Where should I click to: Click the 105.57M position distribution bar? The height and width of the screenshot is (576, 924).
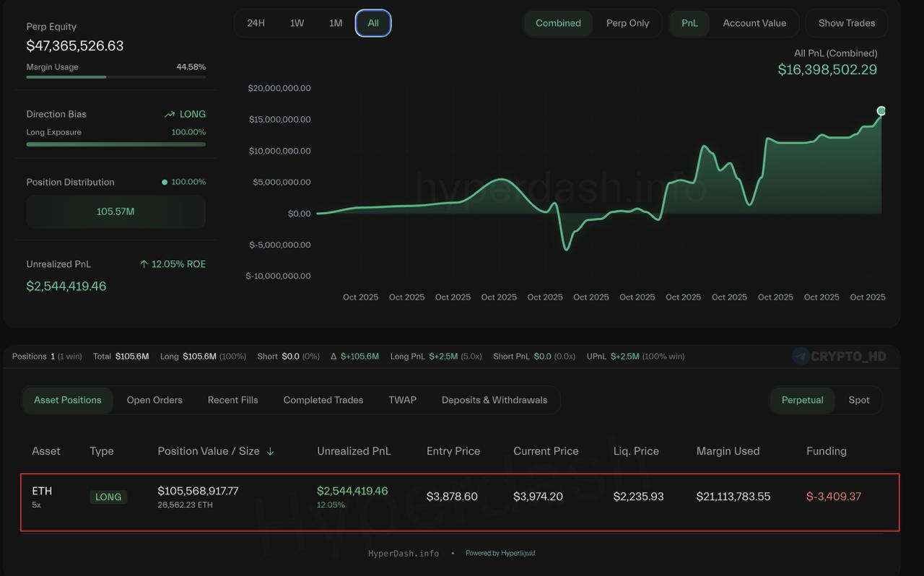click(x=115, y=211)
